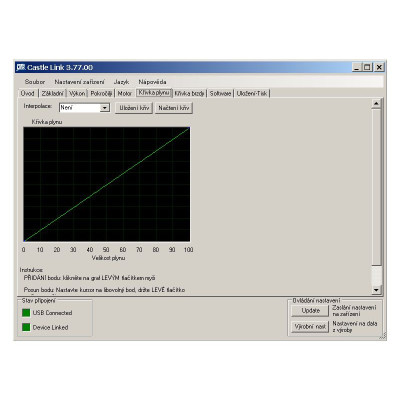Click the Device Linked green indicator
The height and width of the screenshot is (400, 400).
pyautogui.click(x=26, y=327)
